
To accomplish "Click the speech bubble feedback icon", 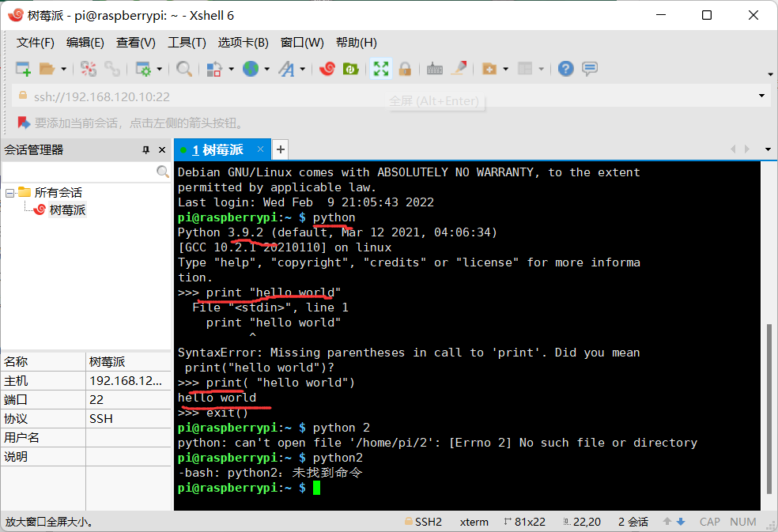I will click(590, 69).
